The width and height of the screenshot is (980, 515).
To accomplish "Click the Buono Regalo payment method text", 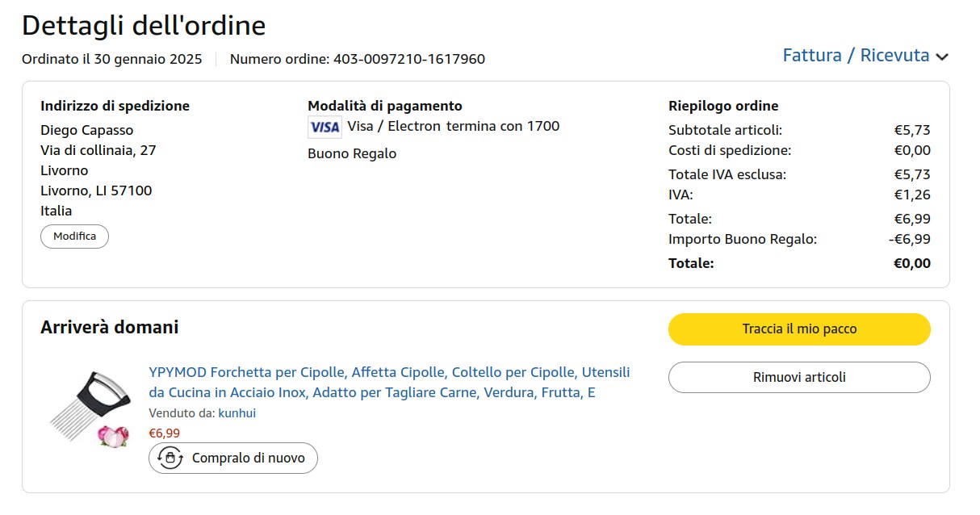I will click(x=352, y=153).
